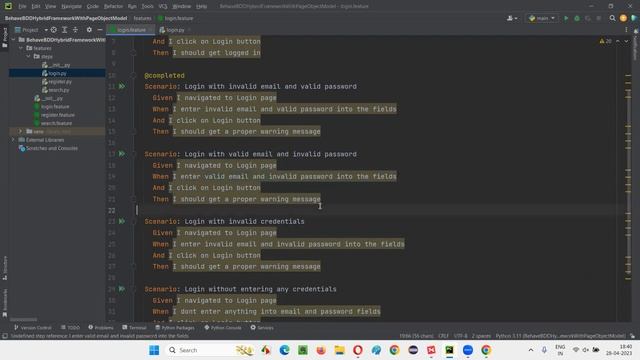
Task: Select login.py in the steps folder
Action: 57,73
